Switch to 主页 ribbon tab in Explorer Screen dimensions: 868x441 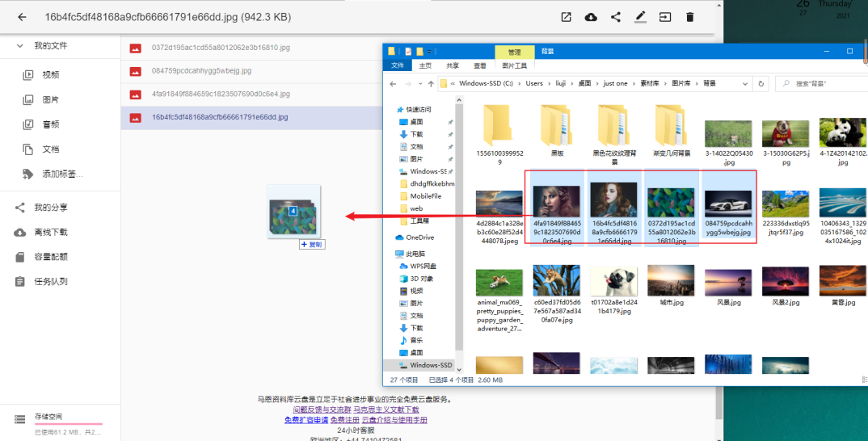click(425, 65)
